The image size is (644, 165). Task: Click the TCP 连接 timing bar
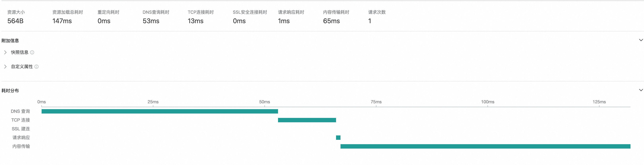click(x=307, y=120)
